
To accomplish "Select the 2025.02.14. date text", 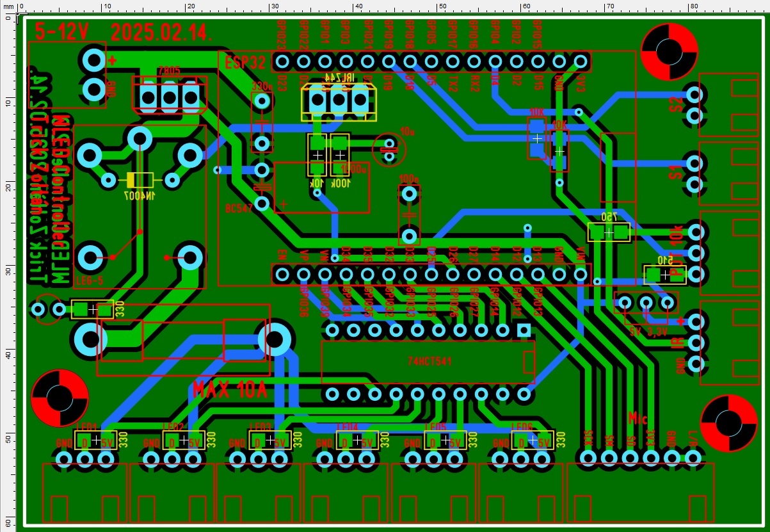I will (x=161, y=33).
